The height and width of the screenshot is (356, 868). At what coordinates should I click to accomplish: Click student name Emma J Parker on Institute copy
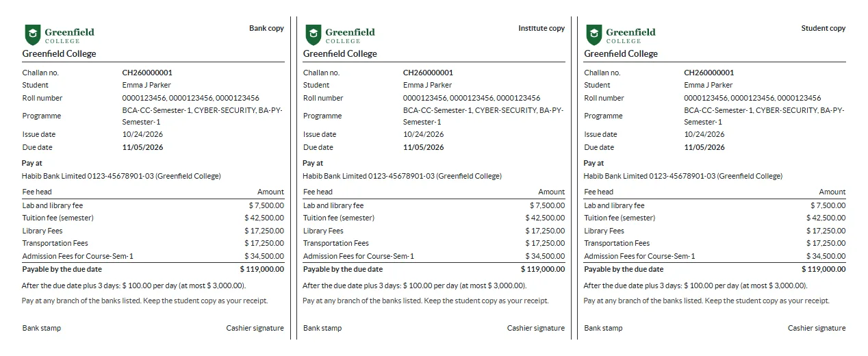pyautogui.click(x=427, y=85)
